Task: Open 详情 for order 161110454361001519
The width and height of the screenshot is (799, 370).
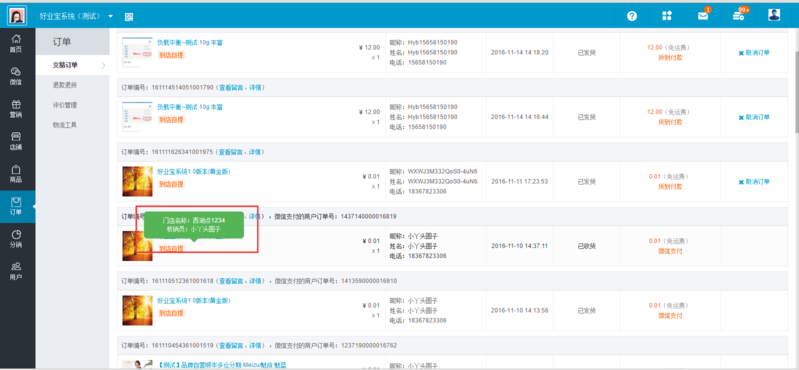Action: pyautogui.click(x=255, y=346)
